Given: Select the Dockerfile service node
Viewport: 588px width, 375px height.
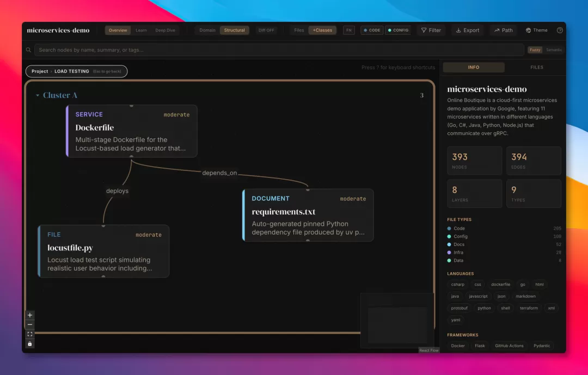Looking at the screenshot, I should tap(132, 131).
